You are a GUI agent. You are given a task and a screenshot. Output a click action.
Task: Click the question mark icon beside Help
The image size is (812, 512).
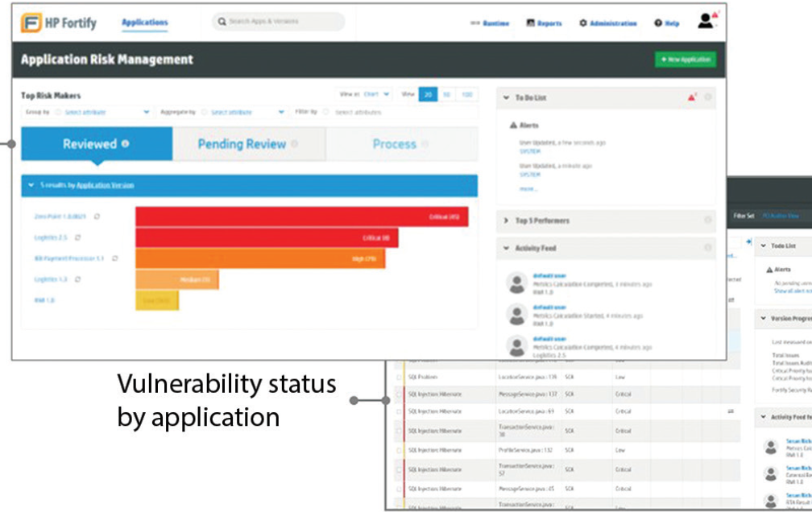pyautogui.click(x=657, y=23)
